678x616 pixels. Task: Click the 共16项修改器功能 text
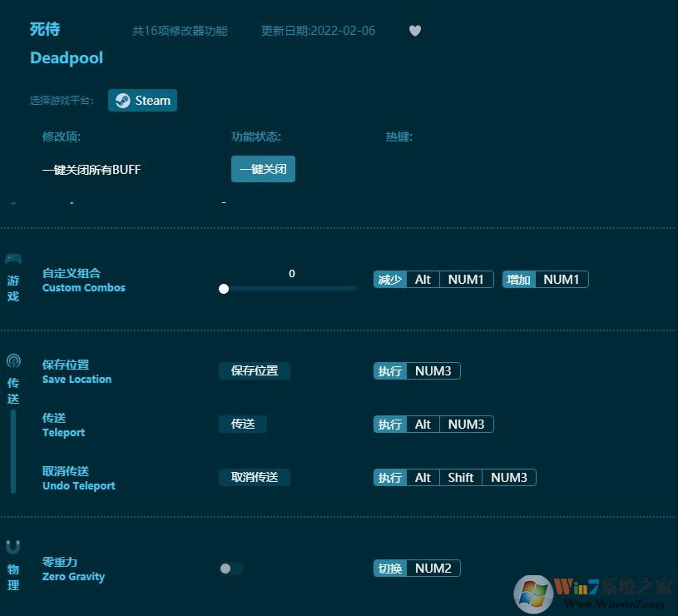tap(180, 31)
